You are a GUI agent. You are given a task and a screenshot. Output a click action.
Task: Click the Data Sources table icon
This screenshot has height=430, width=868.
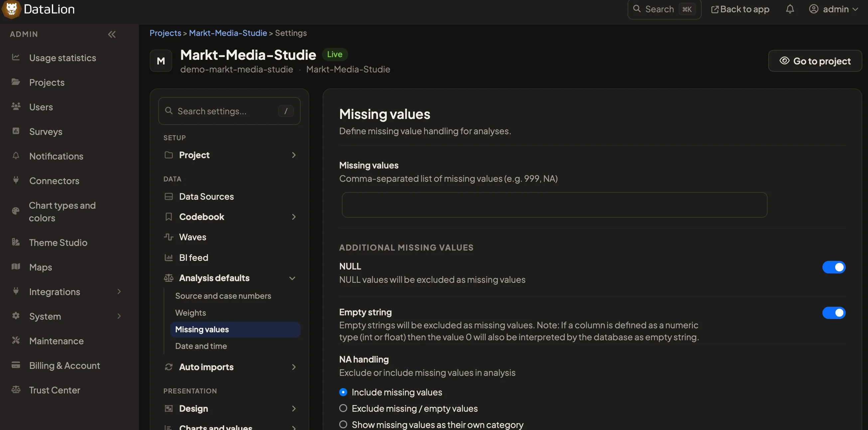point(169,197)
